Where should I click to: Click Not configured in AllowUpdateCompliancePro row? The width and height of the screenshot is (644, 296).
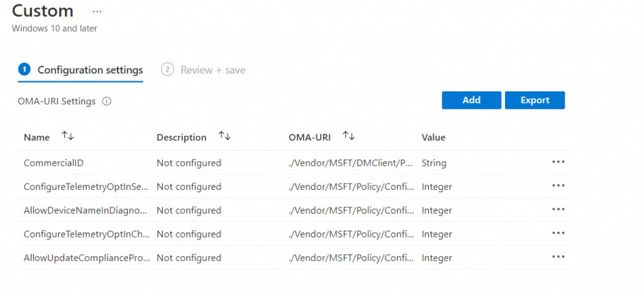189,258
